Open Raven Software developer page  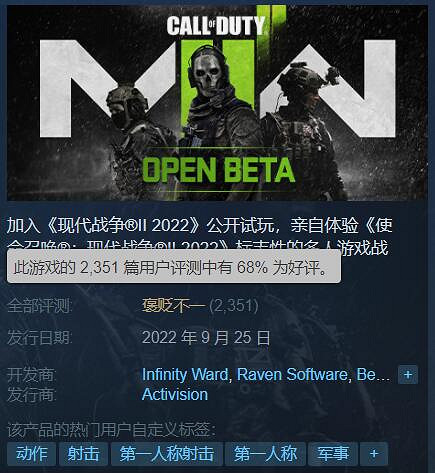pos(292,375)
